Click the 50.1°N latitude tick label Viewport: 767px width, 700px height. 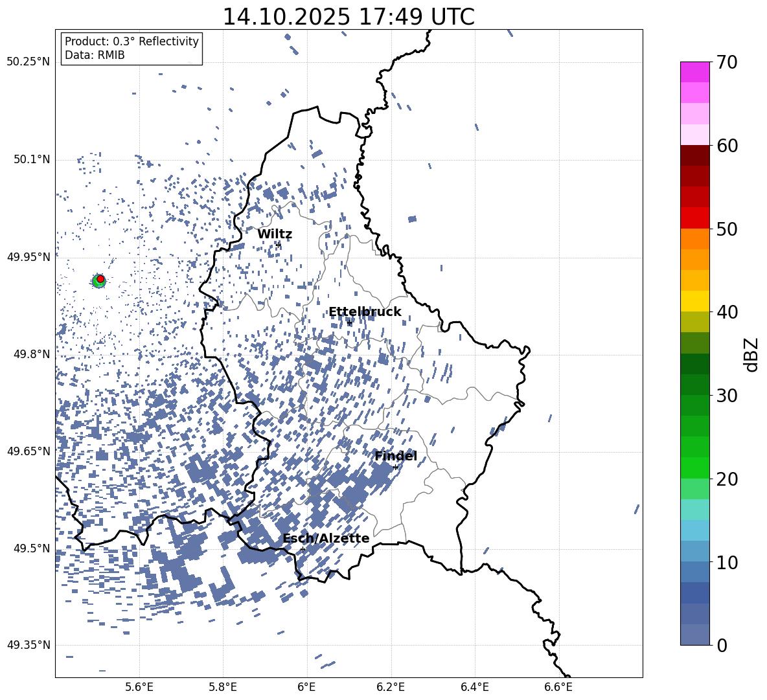pyautogui.click(x=32, y=160)
